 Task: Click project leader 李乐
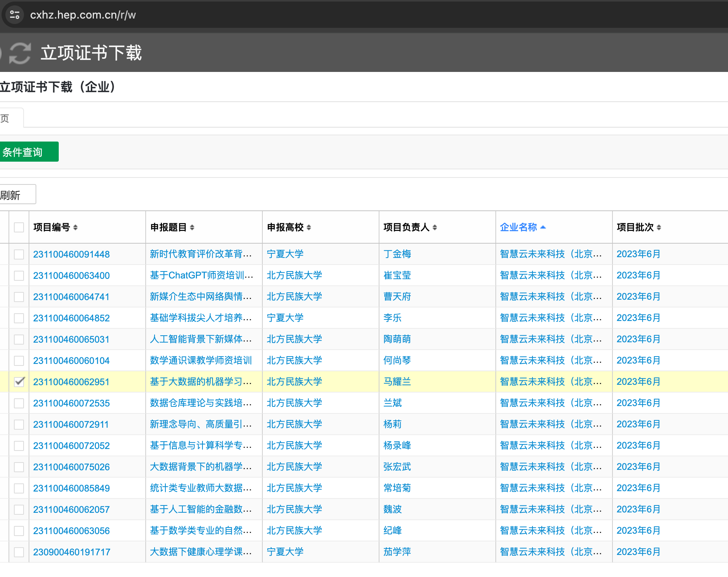(393, 318)
